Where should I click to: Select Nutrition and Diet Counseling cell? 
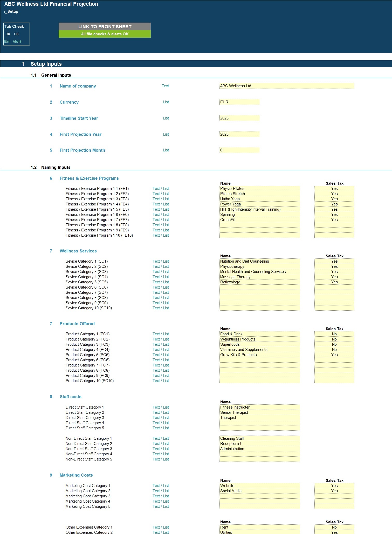pyautogui.click(x=260, y=261)
